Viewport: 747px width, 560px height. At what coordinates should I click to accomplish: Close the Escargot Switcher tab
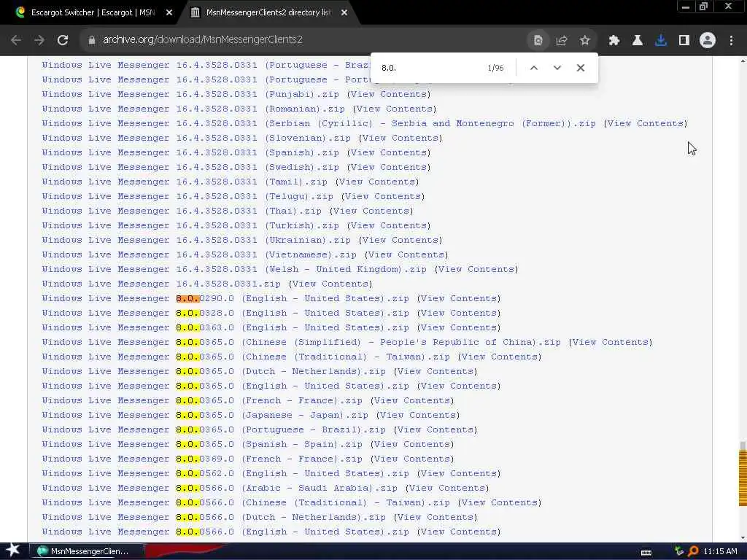pyautogui.click(x=169, y=13)
